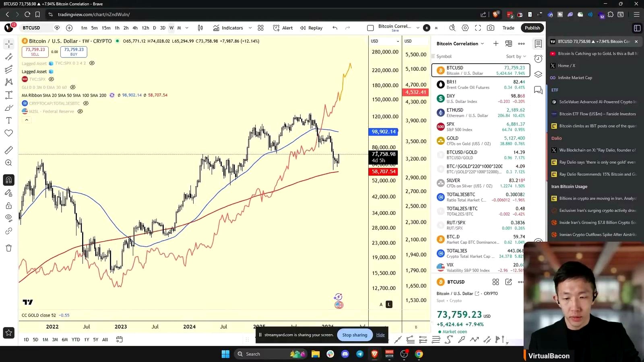
Task: Click the Publish button
Action: pyautogui.click(x=532, y=28)
